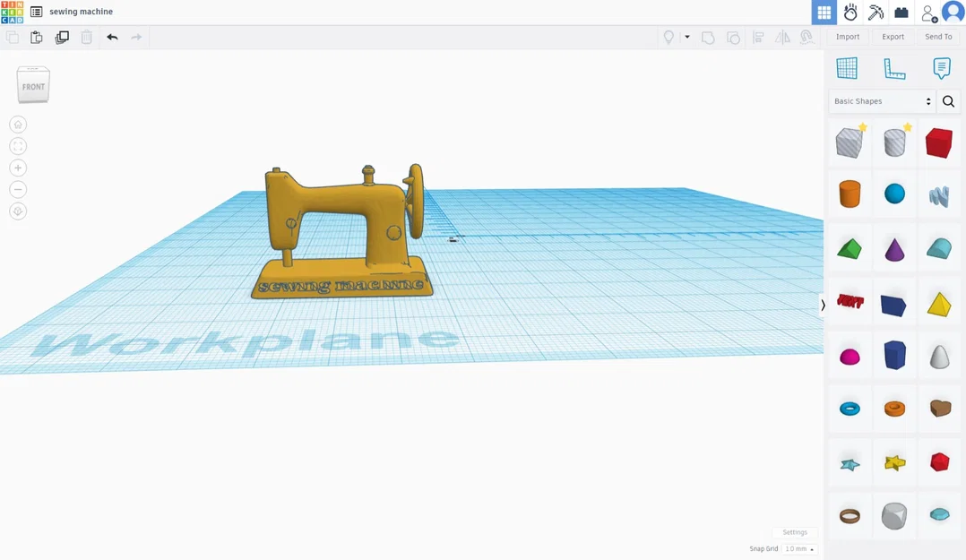Select the yellow Pyramid shape
The image size is (966, 560).
click(939, 305)
